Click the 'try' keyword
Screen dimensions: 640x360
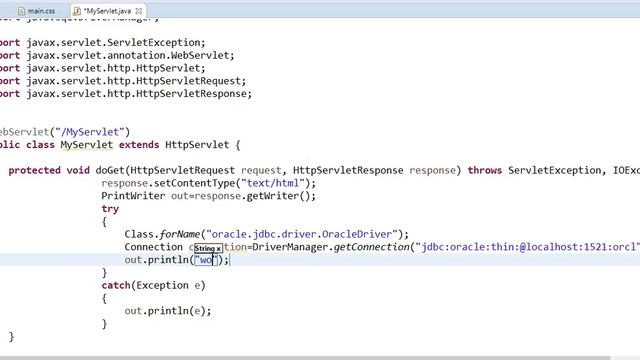pyautogui.click(x=110, y=209)
